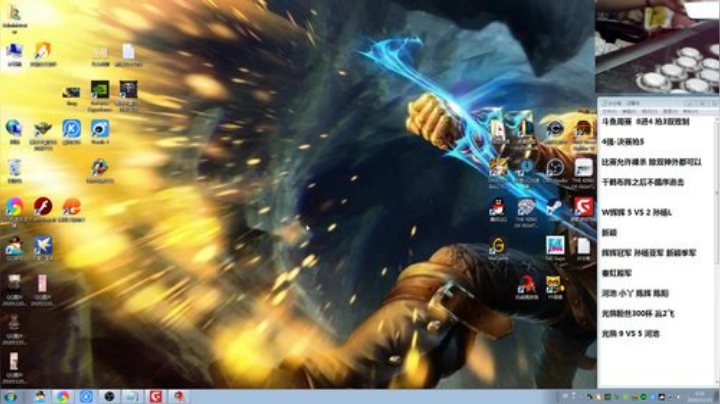Open the WeGame desktop shortcut

click(498, 246)
